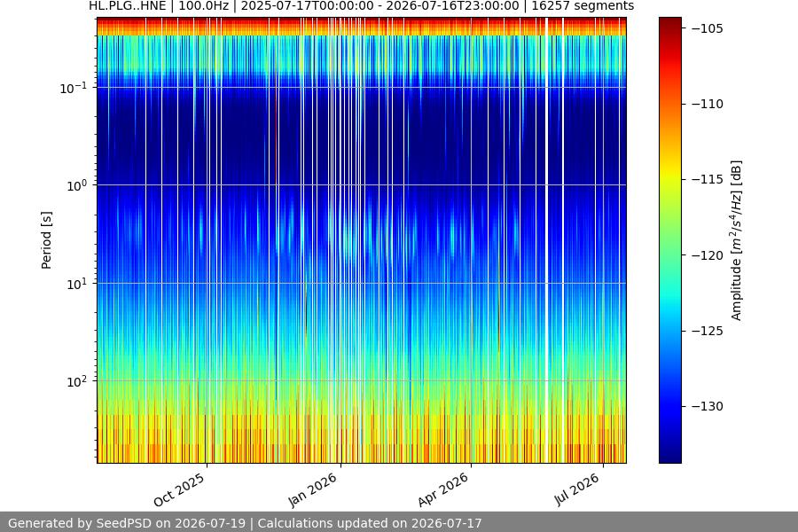Click the 10^-1 y-axis tick label
This screenshot has height=532, width=798.
point(74,88)
